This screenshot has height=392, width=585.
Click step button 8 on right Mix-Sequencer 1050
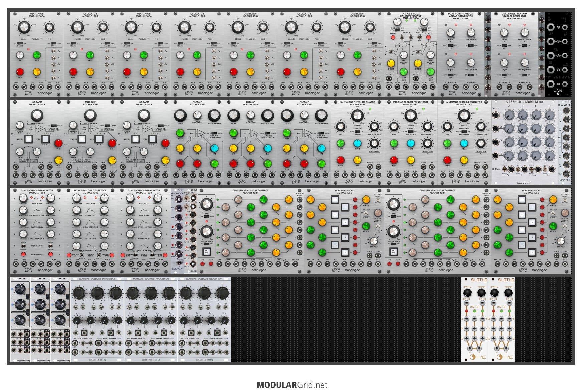[532, 253]
